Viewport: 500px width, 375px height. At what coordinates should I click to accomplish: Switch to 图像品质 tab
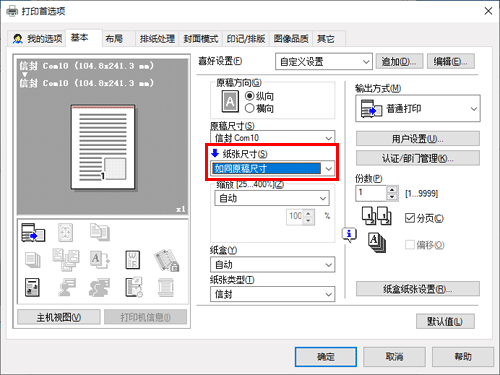click(x=291, y=39)
